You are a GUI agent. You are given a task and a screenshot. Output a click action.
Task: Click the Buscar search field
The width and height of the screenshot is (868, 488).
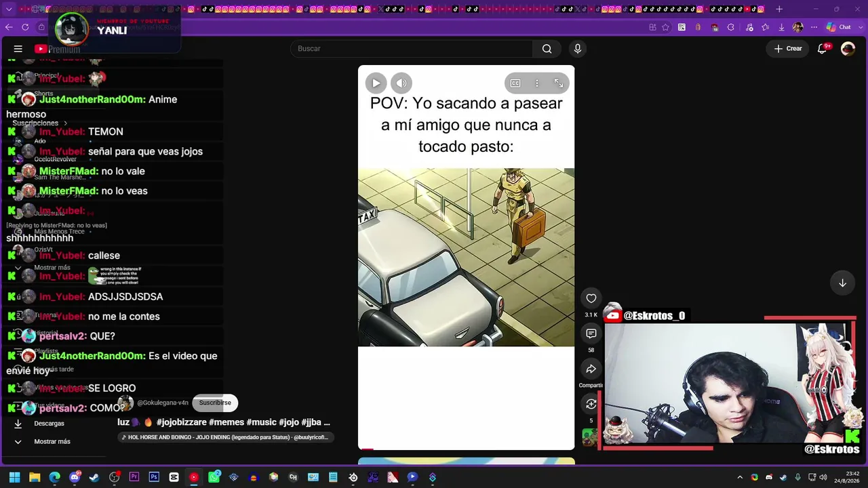(411, 49)
